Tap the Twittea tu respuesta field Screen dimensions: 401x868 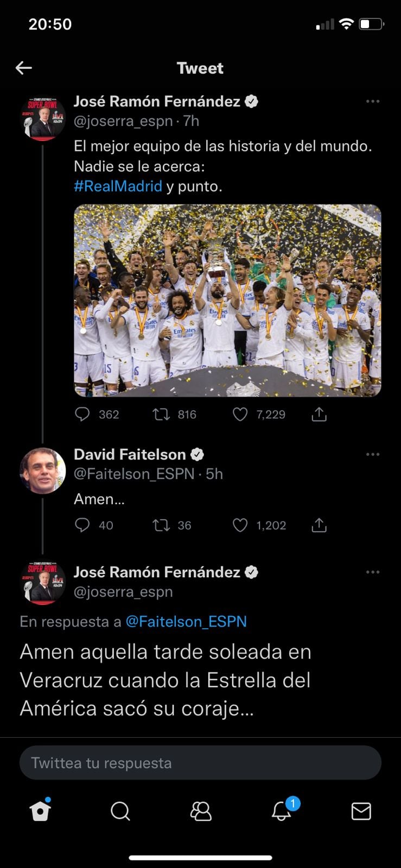tap(200, 763)
